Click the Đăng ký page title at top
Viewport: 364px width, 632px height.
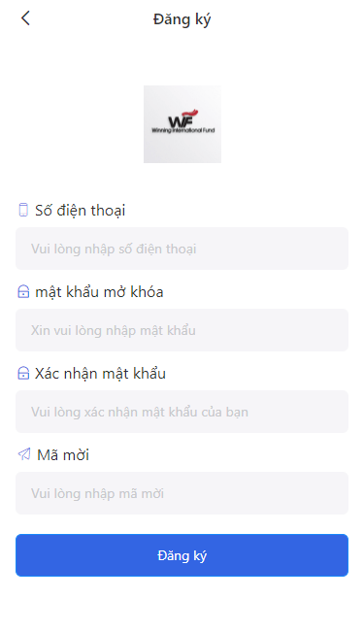pyautogui.click(x=182, y=19)
